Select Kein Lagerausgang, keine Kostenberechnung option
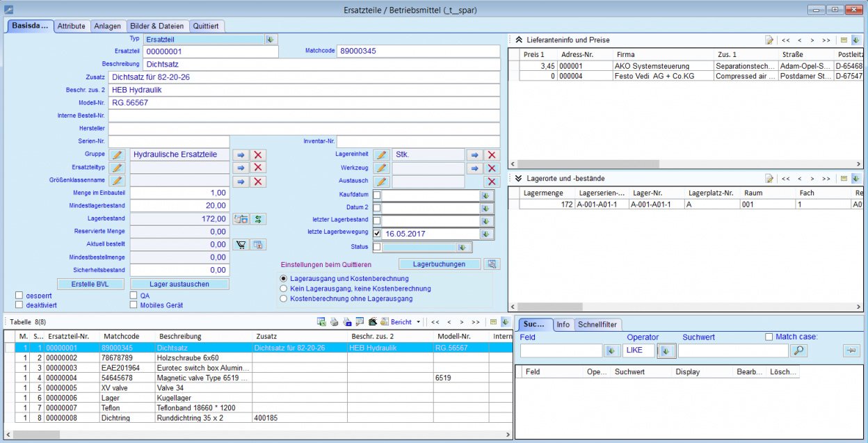 283,289
